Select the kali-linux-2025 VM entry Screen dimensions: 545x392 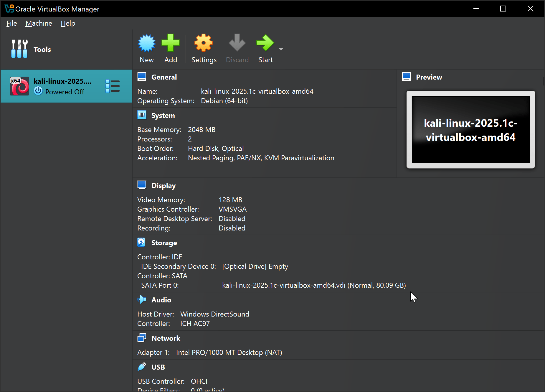(66, 86)
